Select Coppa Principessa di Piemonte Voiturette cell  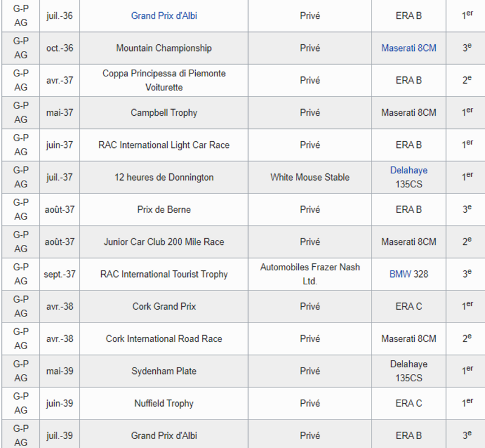(x=164, y=80)
